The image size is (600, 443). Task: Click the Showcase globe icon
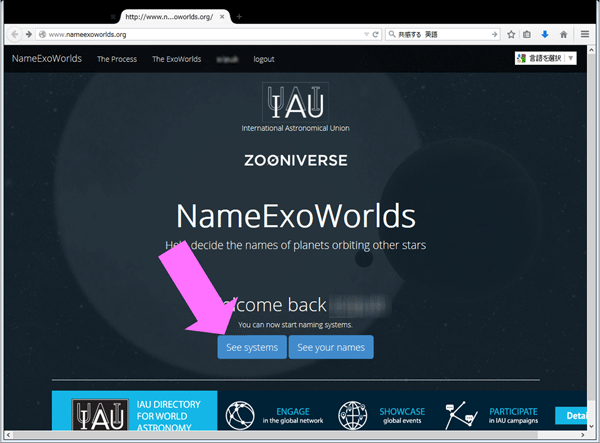coord(352,415)
